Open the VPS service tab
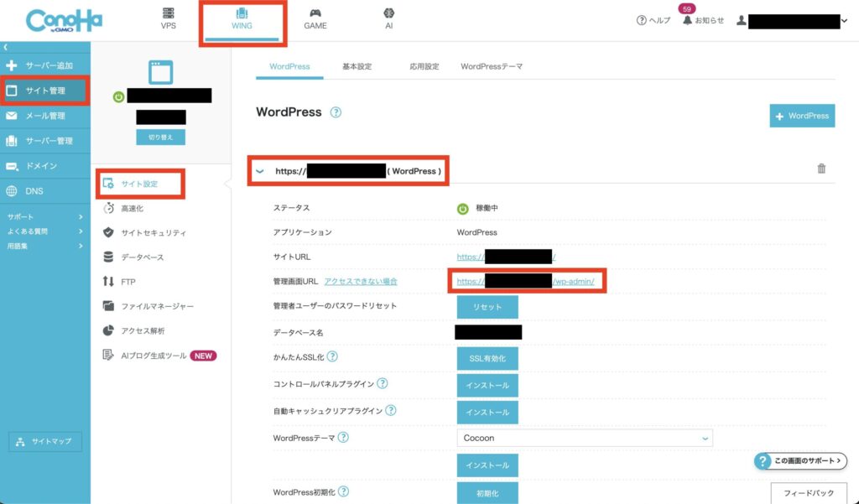 tap(168, 18)
